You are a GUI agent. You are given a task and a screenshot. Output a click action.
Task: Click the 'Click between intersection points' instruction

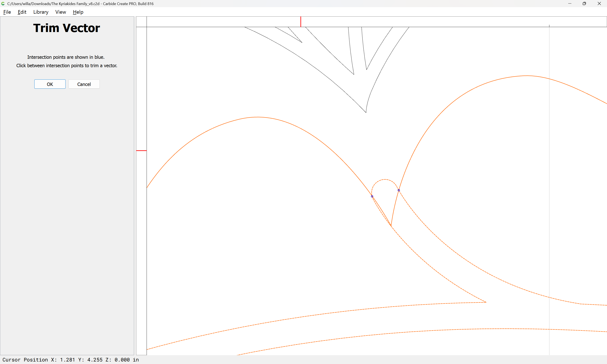(x=67, y=66)
